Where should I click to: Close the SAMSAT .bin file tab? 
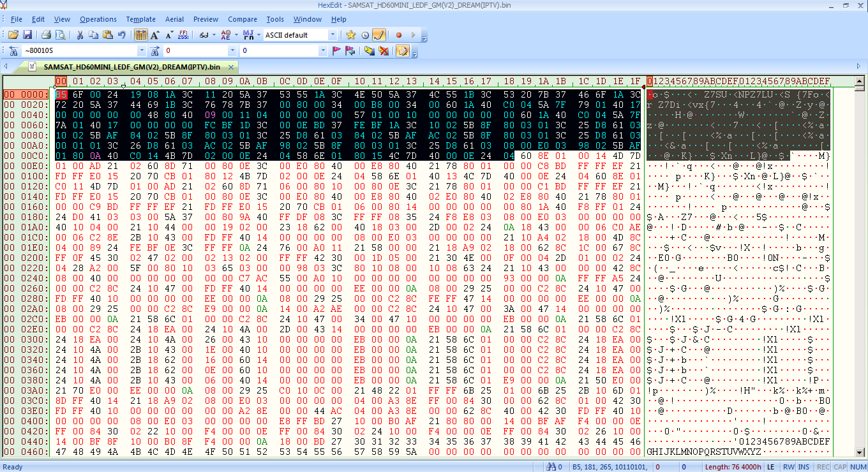click(232, 66)
